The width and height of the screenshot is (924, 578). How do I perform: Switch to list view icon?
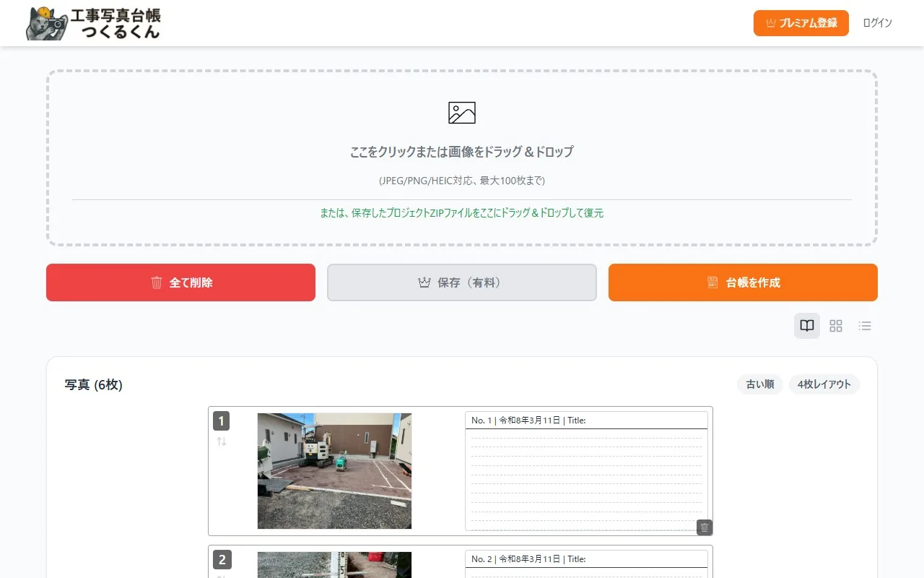[865, 326]
